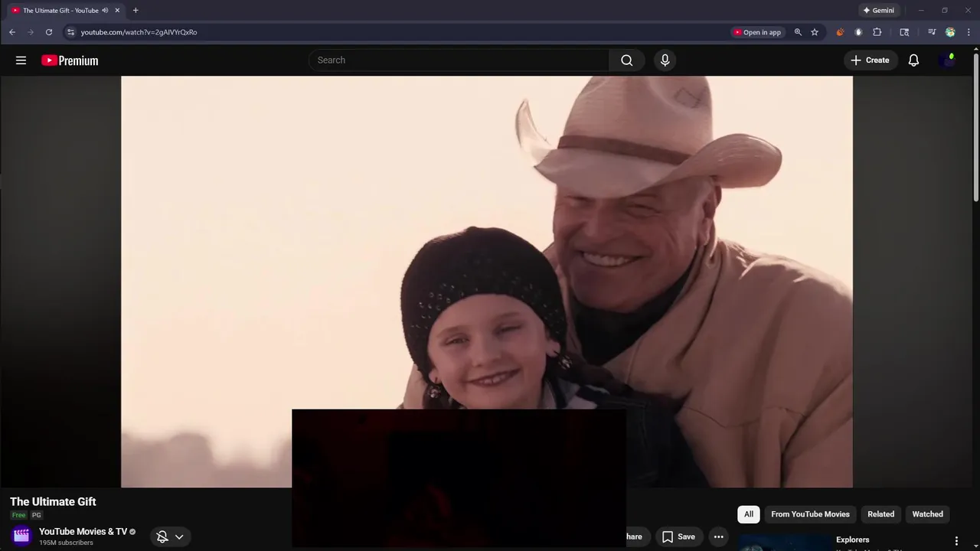Click the search magnifier button
This screenshot has height=551, width=980.
[627, 60]
